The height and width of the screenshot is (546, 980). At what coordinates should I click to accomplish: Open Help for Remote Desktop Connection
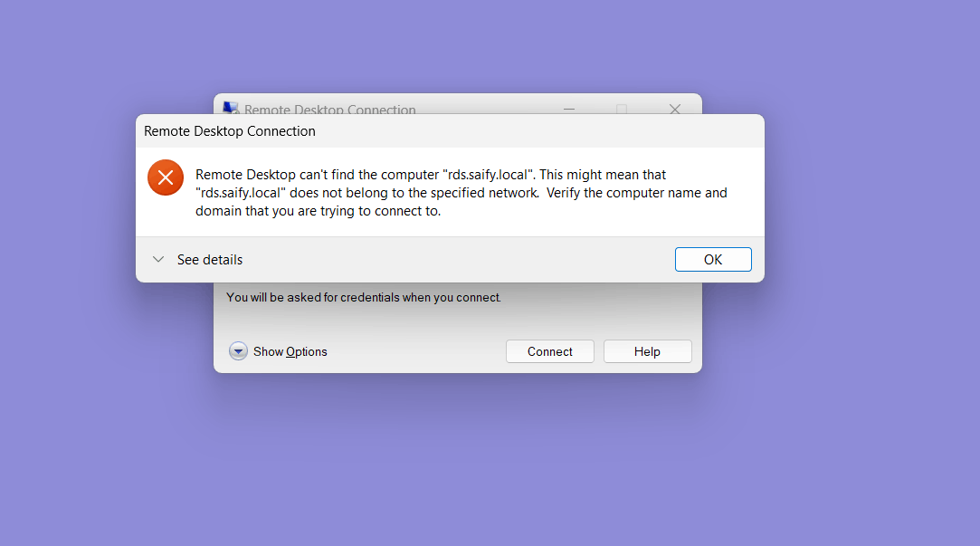point(647,350)
